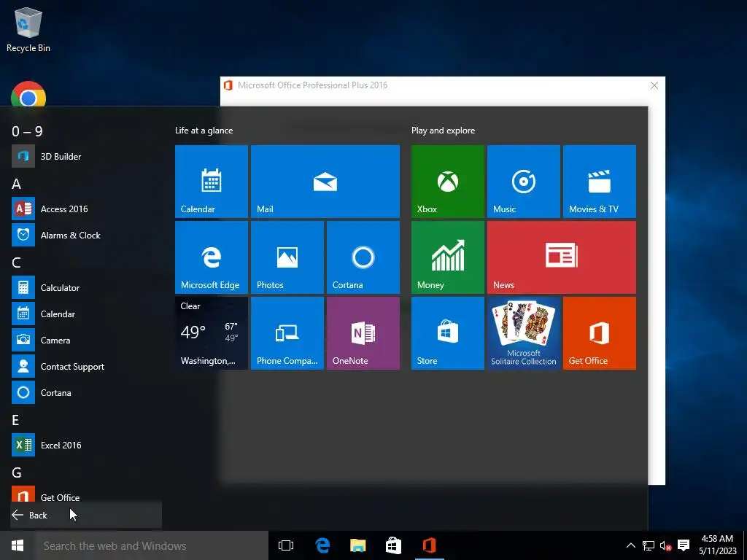Screen dimensions: 747x560
Task: Launch Access 2016 from app list
Action: 86,209
